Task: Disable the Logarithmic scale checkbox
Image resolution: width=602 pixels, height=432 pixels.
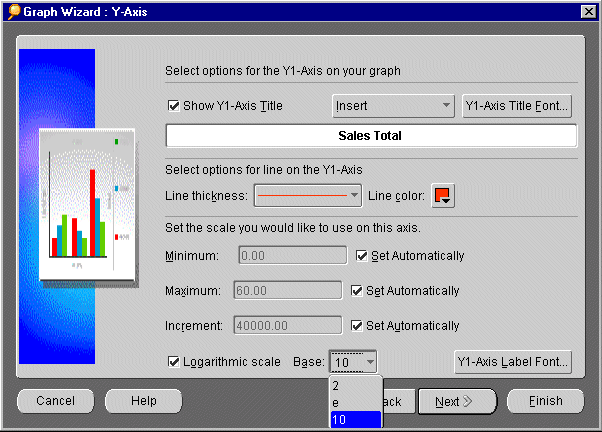Action: [x=174, y=361]
